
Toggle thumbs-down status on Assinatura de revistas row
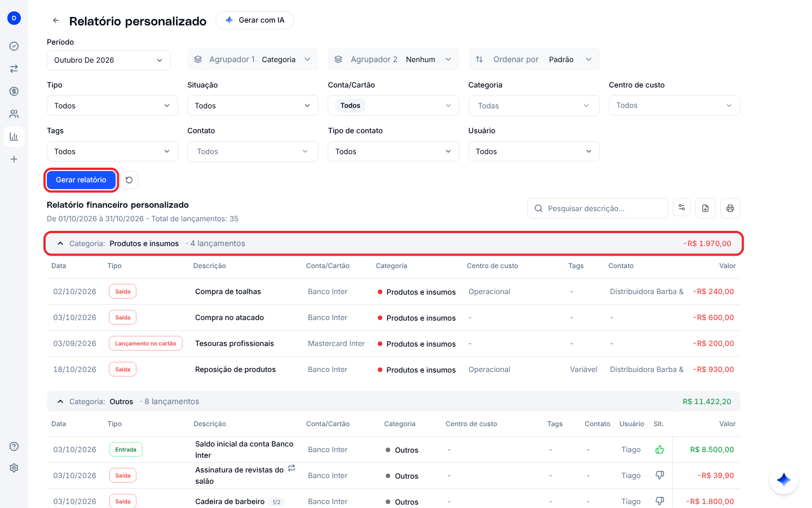[x=660, y=476]
